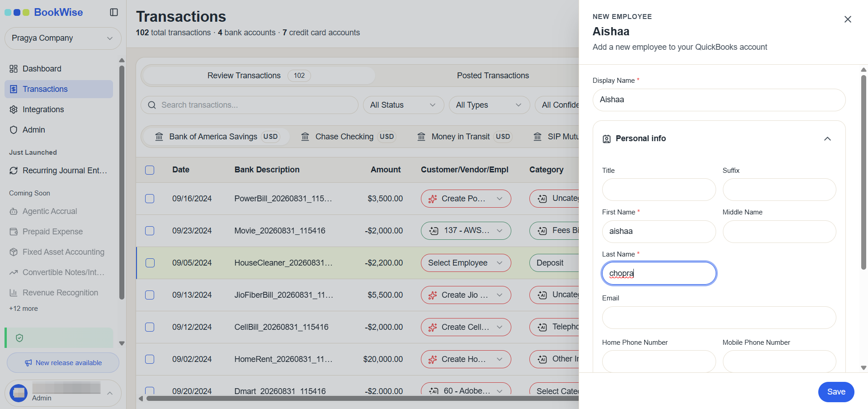The width and height of the screenshot is (868, 409).
Task: Collapse the Personal info section
Action: pyautogui.click(x=827, y=139)
